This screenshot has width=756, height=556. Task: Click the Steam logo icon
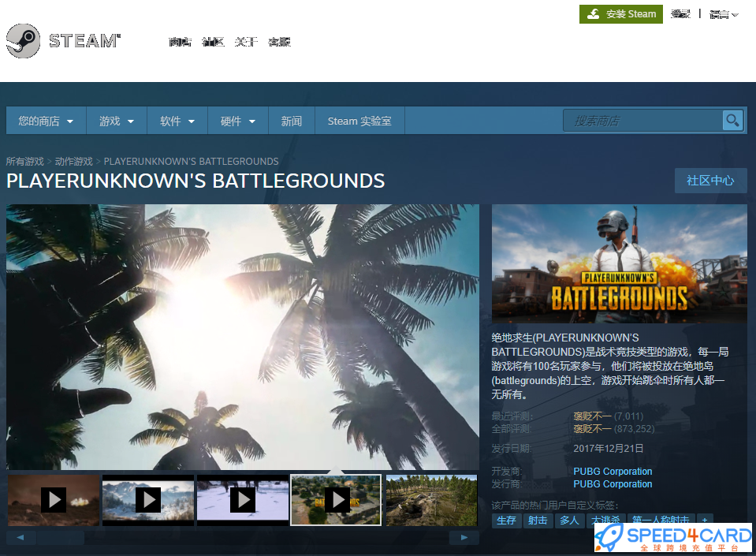pyautogui.click(x=23, y=41)
